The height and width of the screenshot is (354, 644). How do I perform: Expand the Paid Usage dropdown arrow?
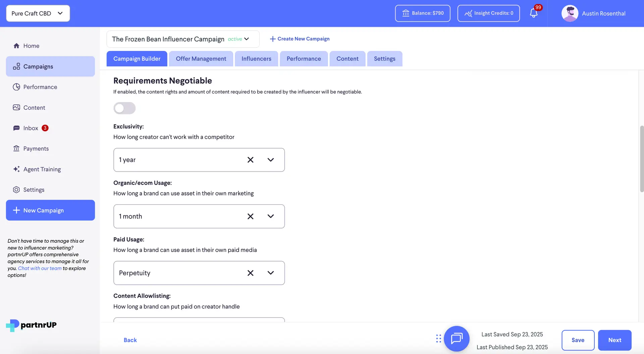click(x=271, y=273)
